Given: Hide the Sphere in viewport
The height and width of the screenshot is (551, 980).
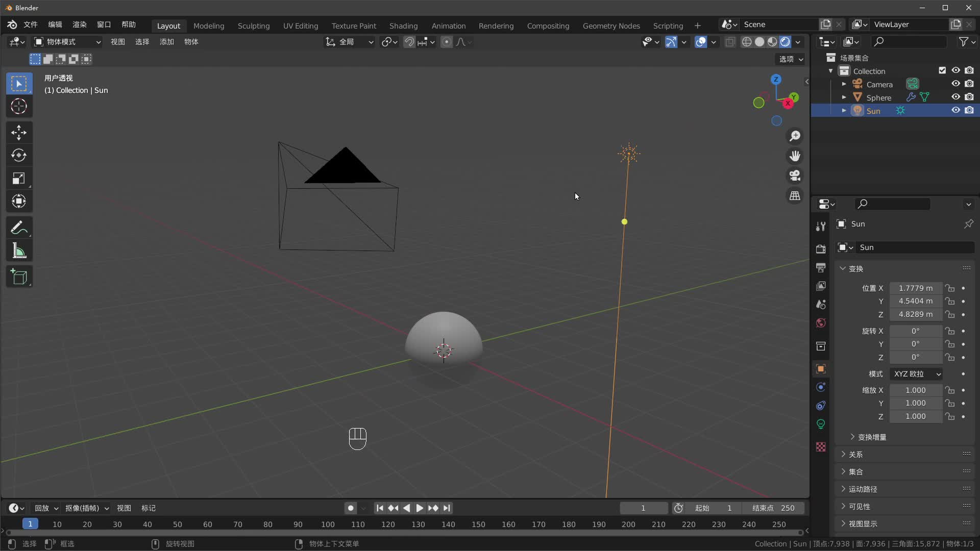Looking at the screenshot, I should coord(955,97).
